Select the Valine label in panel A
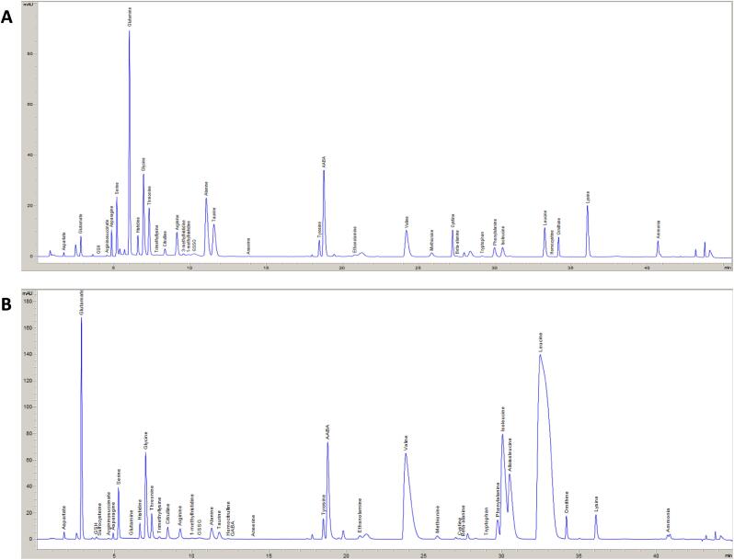The width and height of the screenshot is (734, 560). tap(407, 222)
